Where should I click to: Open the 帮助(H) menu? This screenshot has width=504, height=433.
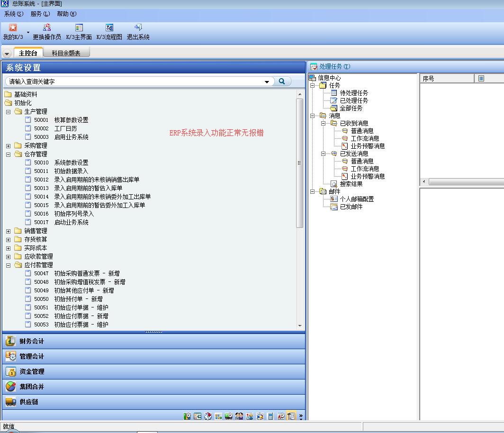coord(66,14)
